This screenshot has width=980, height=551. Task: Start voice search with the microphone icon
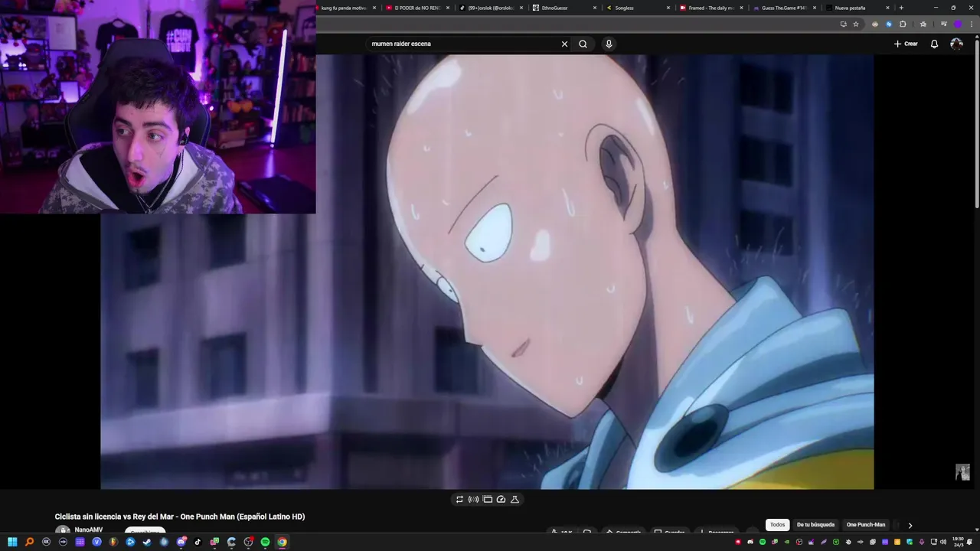click(x=609, y=44)
